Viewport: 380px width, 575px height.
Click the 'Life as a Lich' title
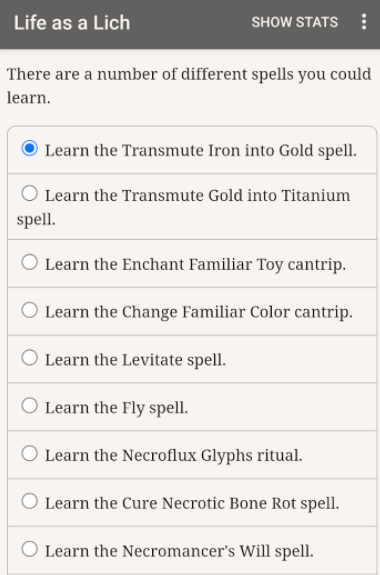point(72,23)
